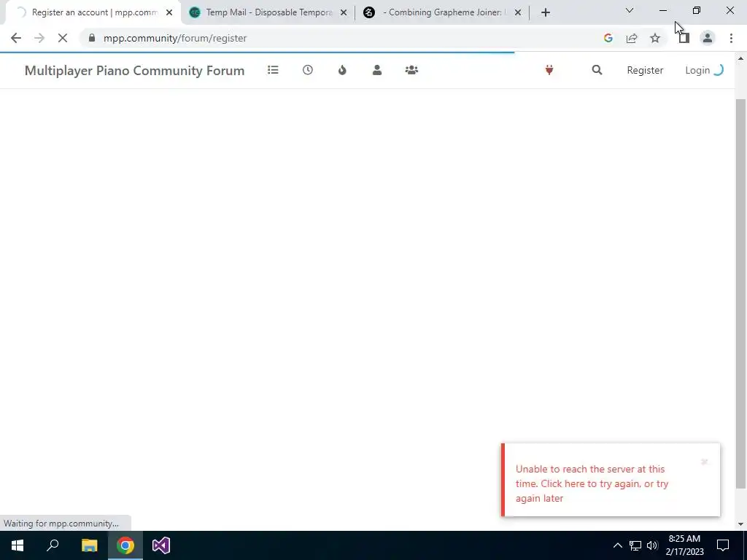The width and height of the screenshot is (747, 560).
Task: Close the Temp Mail tab
Action: point(344,12)
